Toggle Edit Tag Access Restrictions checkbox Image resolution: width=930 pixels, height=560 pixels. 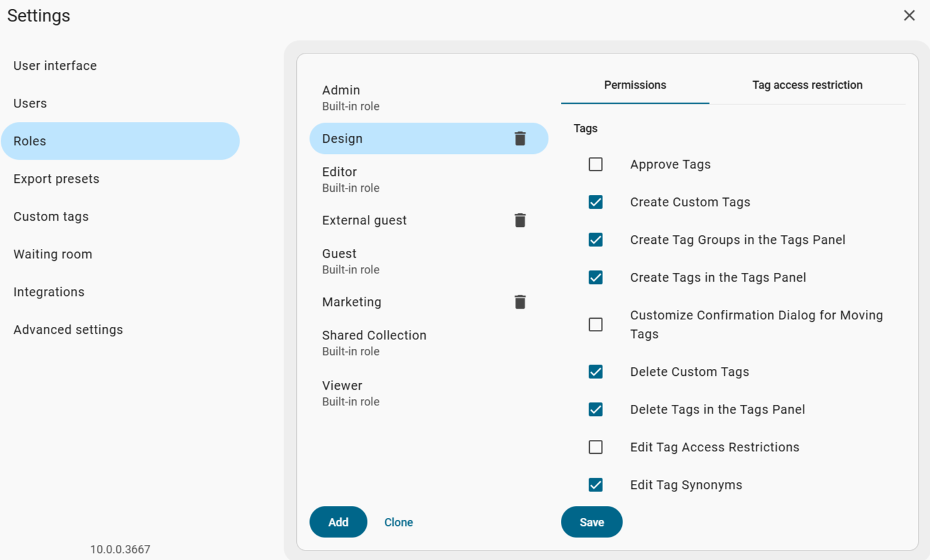coord(595,447)
